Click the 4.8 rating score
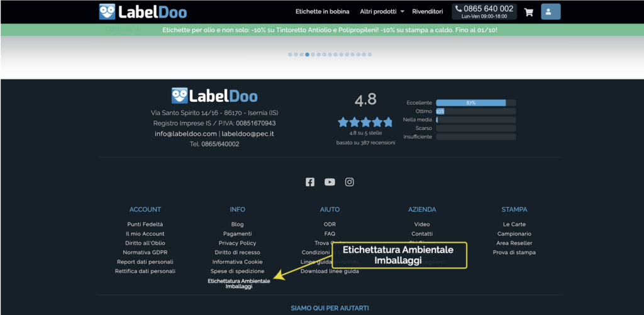644x315 pixels. 365,100
